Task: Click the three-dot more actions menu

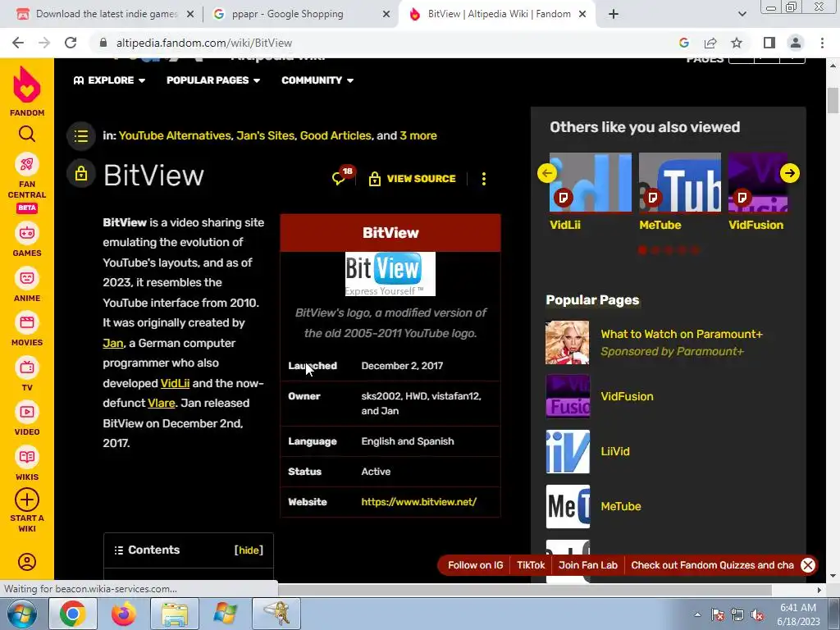Action: click(484, 179)
